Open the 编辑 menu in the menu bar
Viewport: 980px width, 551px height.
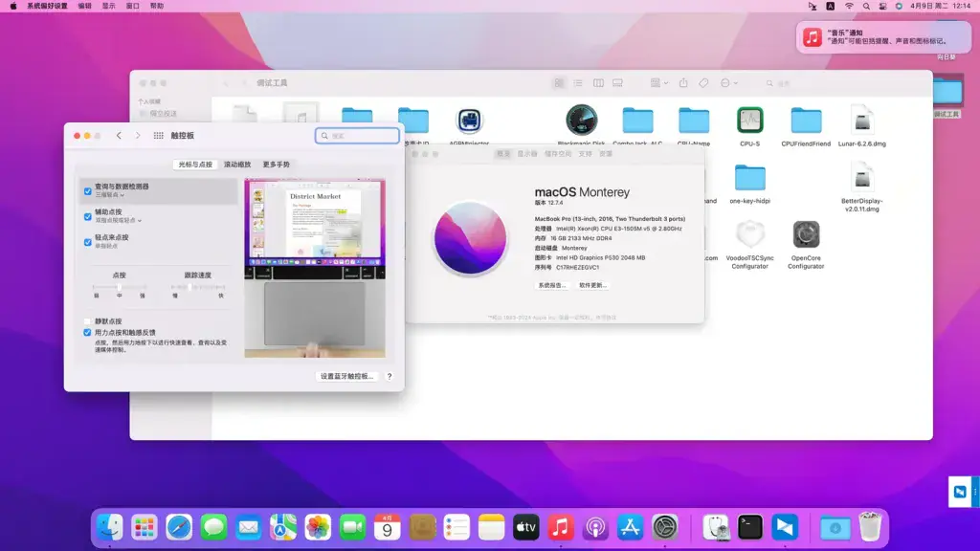coord(84,7)
